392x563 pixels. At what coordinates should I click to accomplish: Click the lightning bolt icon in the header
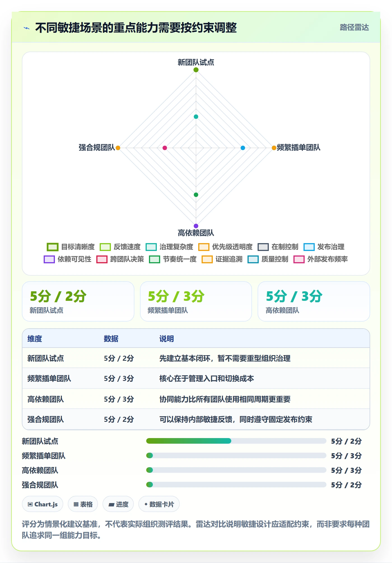(27, 28)
